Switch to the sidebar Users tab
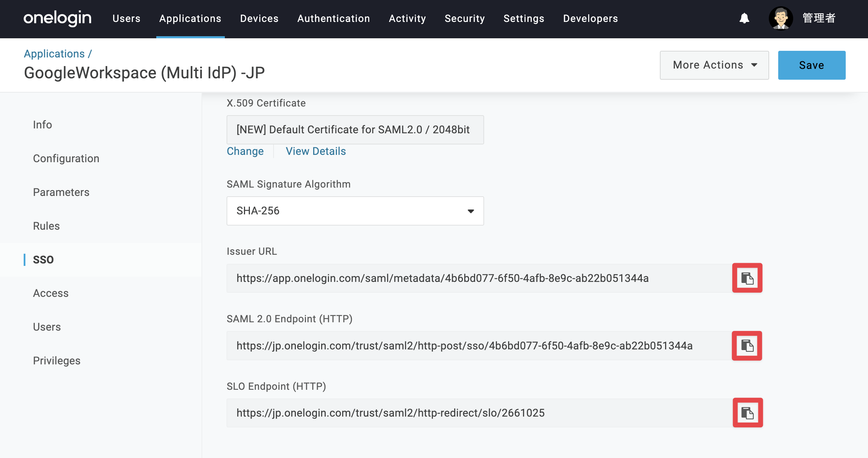This screenshot has height=458, width=868. coord(47,327)
